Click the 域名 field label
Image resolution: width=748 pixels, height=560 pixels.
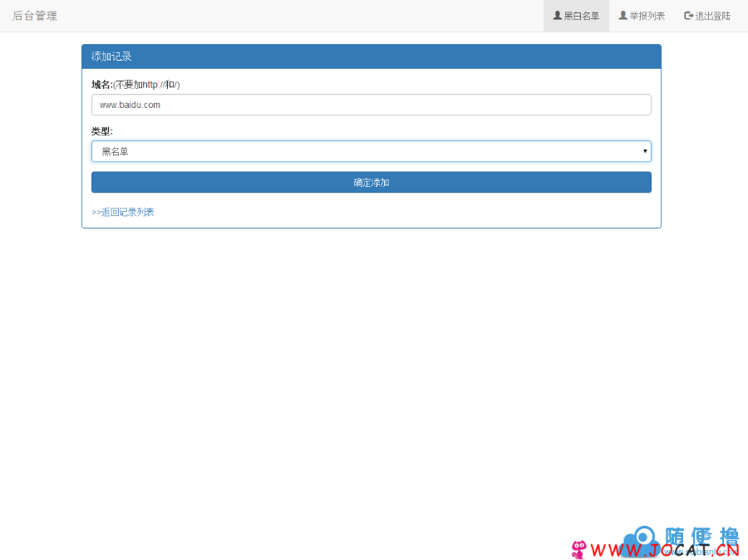pos(102,85)
